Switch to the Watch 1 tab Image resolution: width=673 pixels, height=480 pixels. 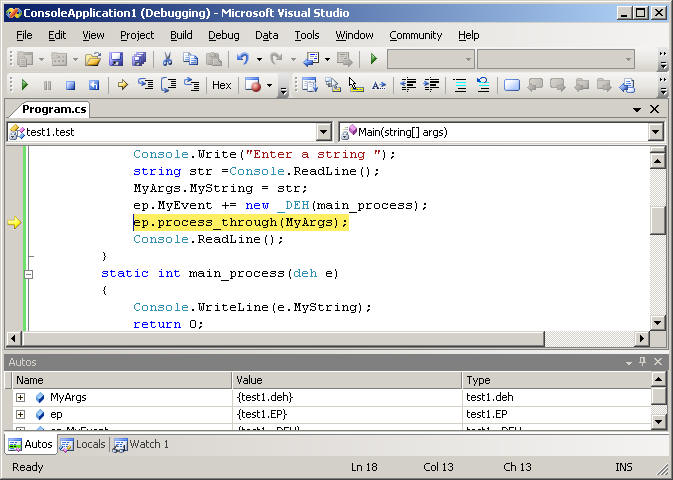(141, 444)
